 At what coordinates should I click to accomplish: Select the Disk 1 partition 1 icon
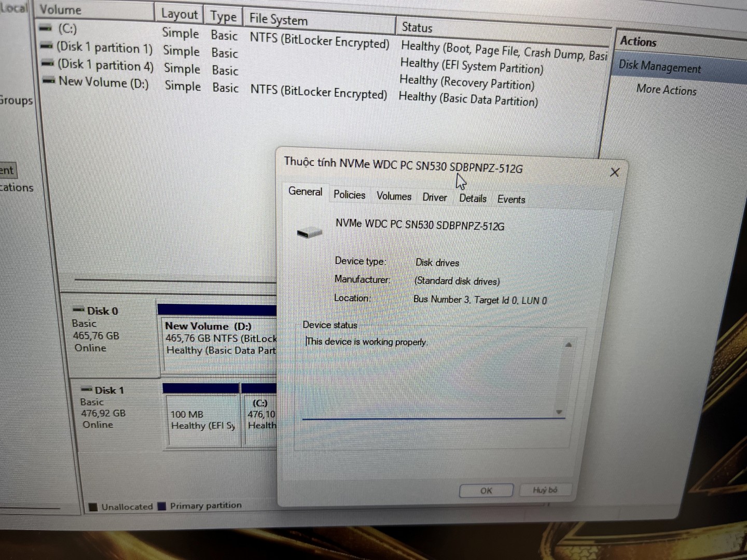(47, 46)
